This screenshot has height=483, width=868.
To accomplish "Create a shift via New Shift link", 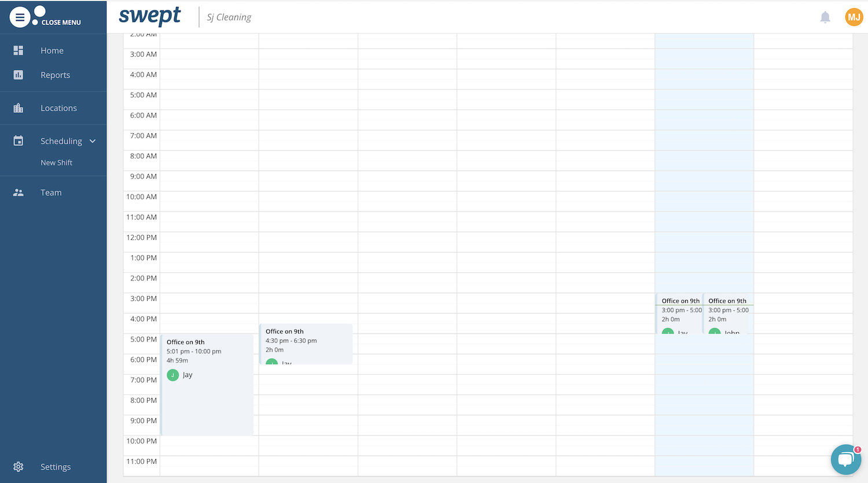I will pyautogui.click(x=56, y=162).
